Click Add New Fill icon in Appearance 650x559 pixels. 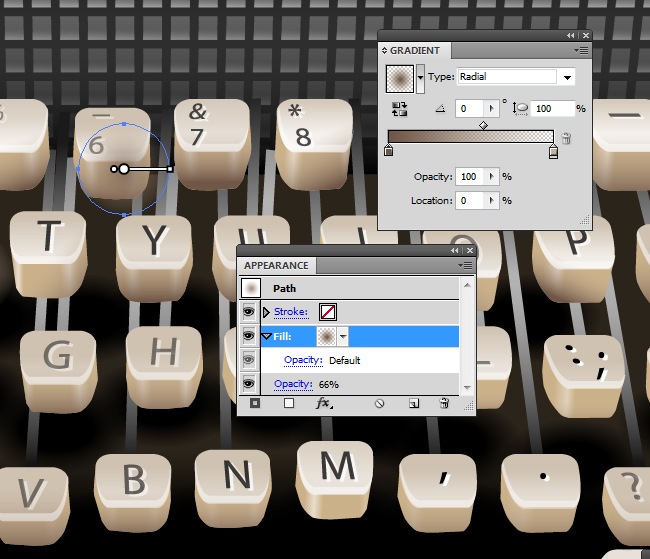pyautogui.click(x=289, y=404)
